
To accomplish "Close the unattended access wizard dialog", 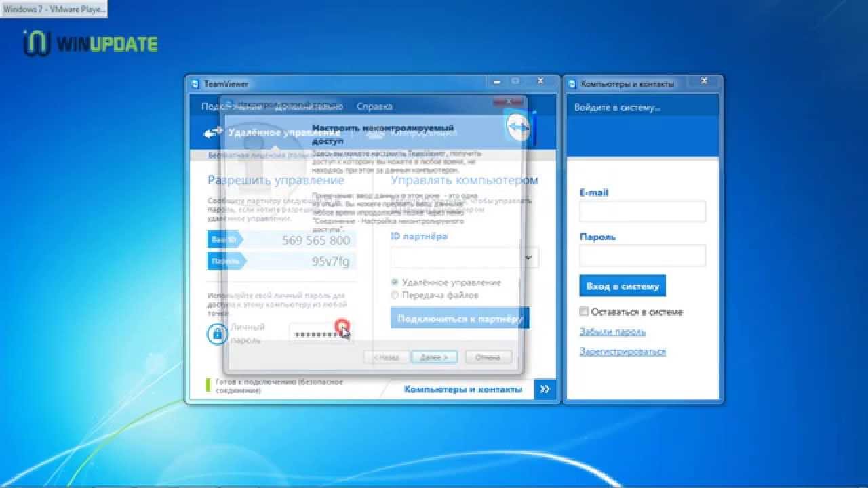I will click(x=510, y=100).
